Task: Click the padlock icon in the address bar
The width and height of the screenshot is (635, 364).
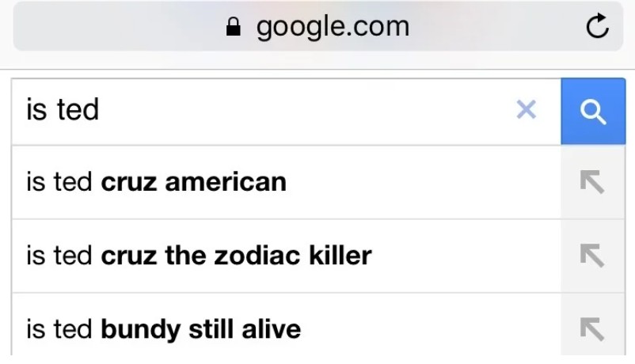Action: (x=233, y=28)
